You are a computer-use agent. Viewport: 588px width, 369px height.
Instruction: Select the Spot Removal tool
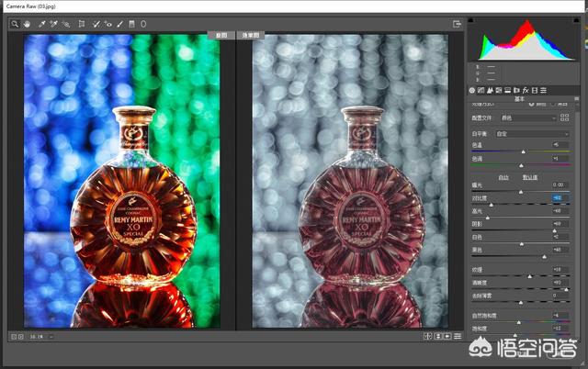[96, 24]
